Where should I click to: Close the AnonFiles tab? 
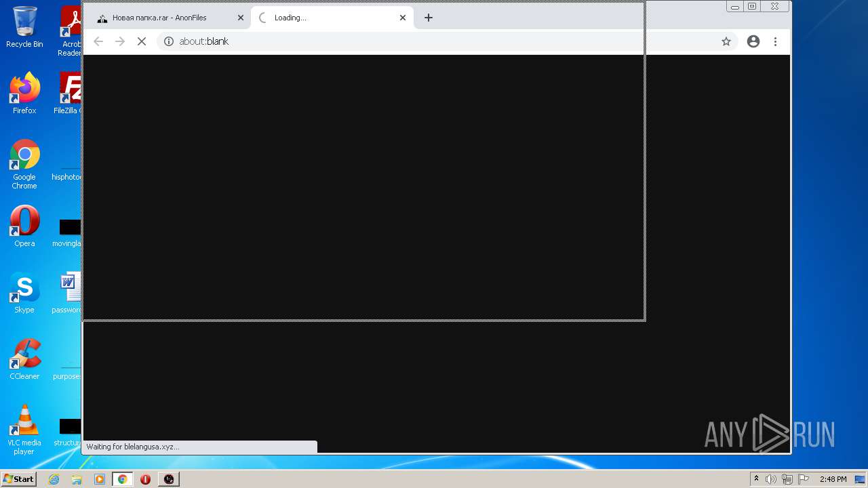(x=240, y=18)
